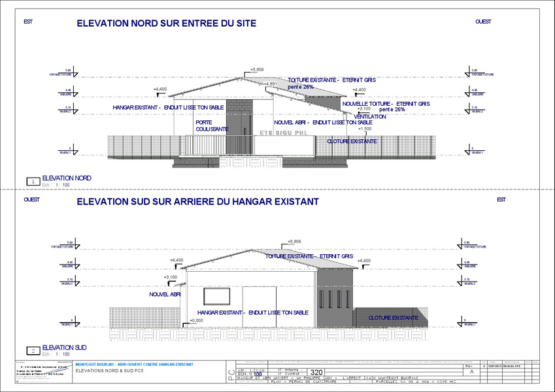The width and height of the screenshot is (555, 392).
Task: Click the CLOTURE EXISTANTE label on south elevation
Action: click(x=393, y=318)
